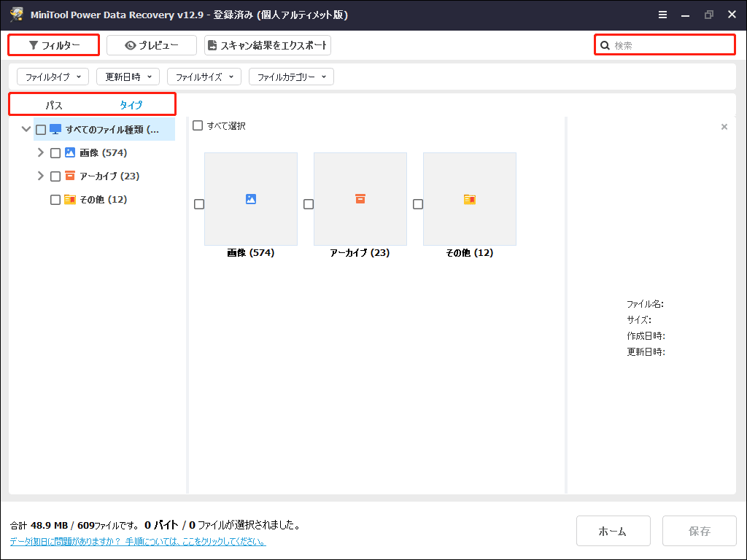This screenshot has height=560, width=747.
Task: Check the box beside アーカイブ thumbnail
Action: coord(309,204)
